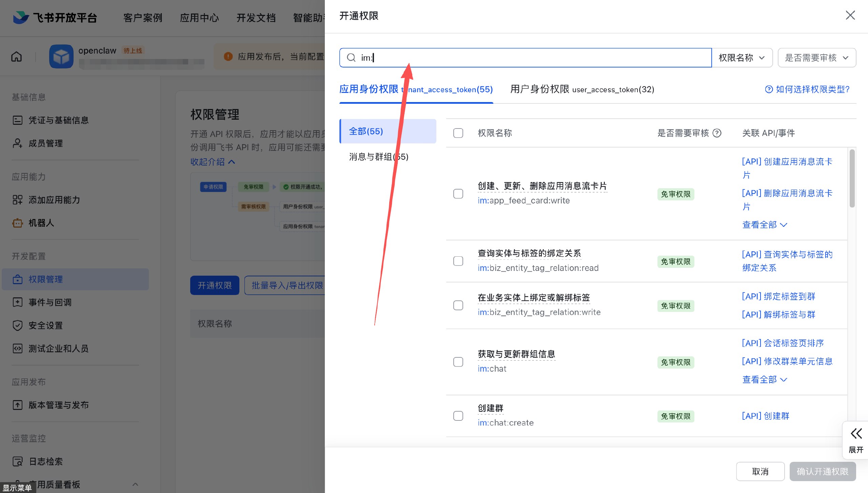Switch to 应用身份权限 tenant_access_token tab
Screen dimensions: 868x493
[x=416, y=89]
